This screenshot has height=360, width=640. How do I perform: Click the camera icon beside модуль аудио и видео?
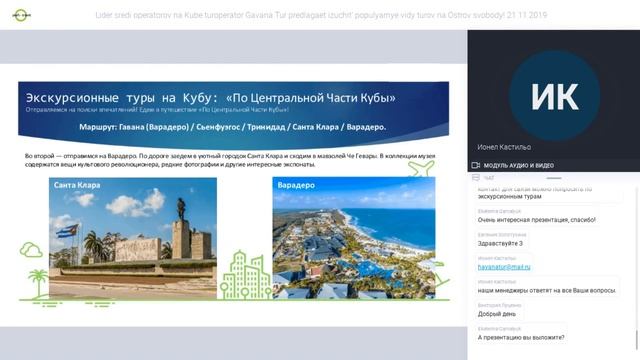476,165
